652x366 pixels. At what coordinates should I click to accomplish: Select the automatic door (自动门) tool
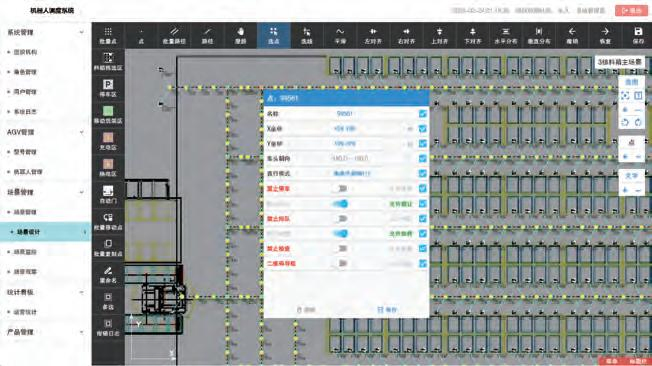click(x=108, y=195)
